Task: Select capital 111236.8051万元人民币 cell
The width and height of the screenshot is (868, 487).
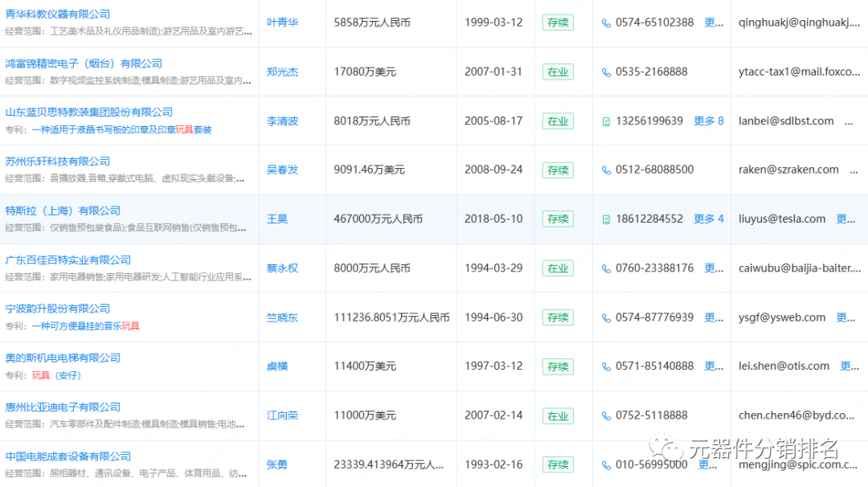Action: 391,317
